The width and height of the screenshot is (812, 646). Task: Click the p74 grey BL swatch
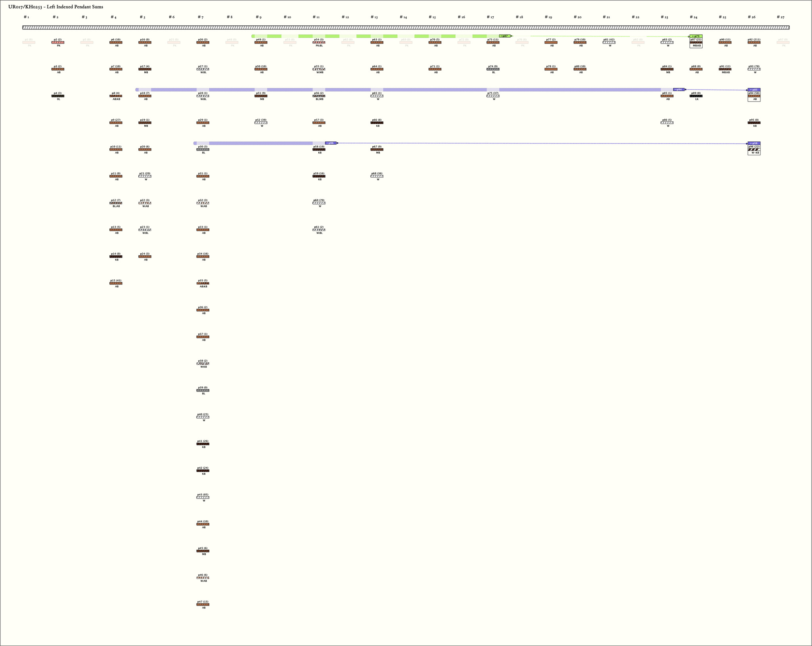coord(493,69)
